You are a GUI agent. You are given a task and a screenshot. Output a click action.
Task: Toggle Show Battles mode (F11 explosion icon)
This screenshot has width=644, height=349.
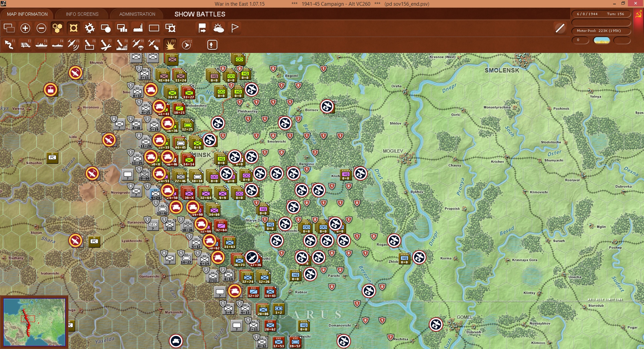coord(170,45)
